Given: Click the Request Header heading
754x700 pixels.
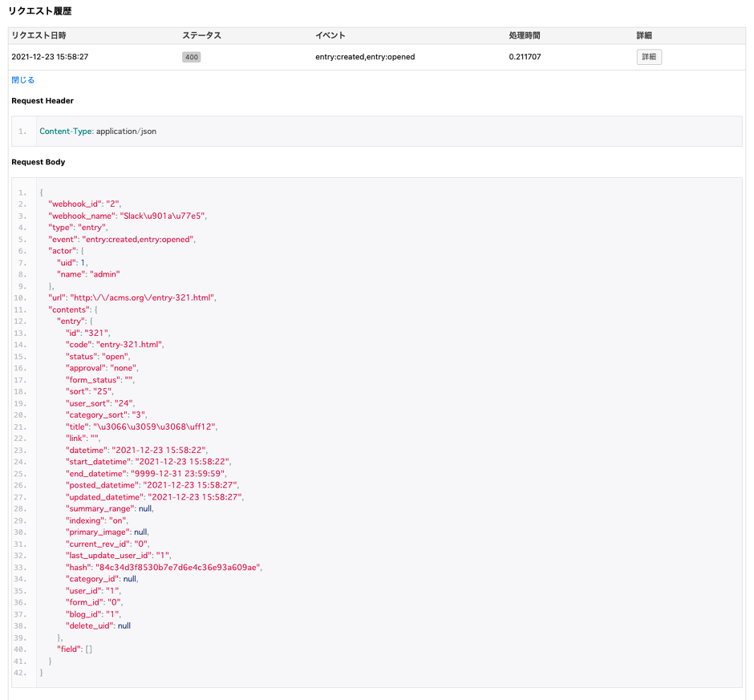Looking at the screenshot, I should click(x=43, y=101).
